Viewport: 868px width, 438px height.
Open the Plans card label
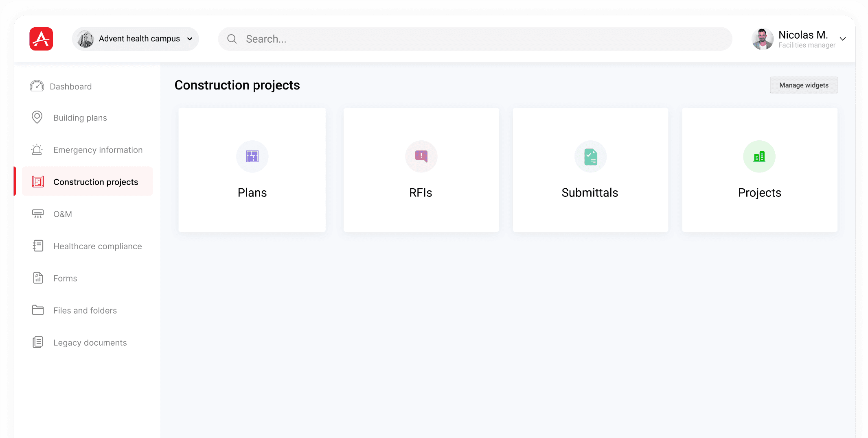pyautogui.click(x=252, y=192)
